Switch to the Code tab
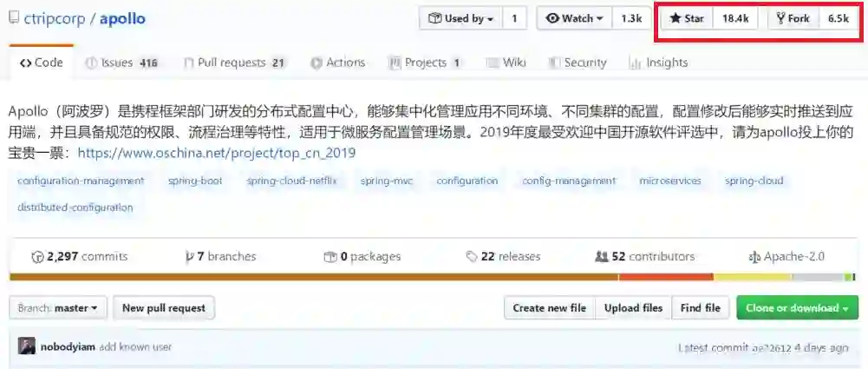The width and height of the screenshot is (868, 369). pos(42,63)
